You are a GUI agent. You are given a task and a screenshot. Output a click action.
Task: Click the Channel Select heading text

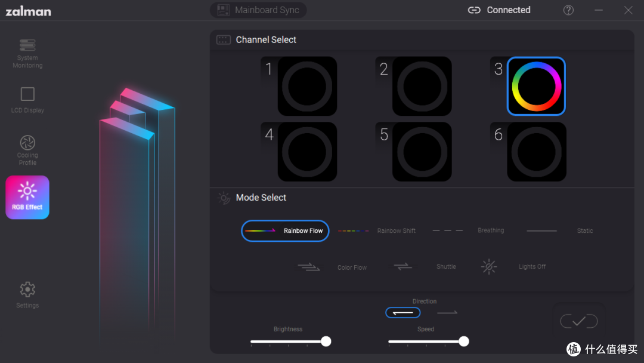tap(266, 40)
